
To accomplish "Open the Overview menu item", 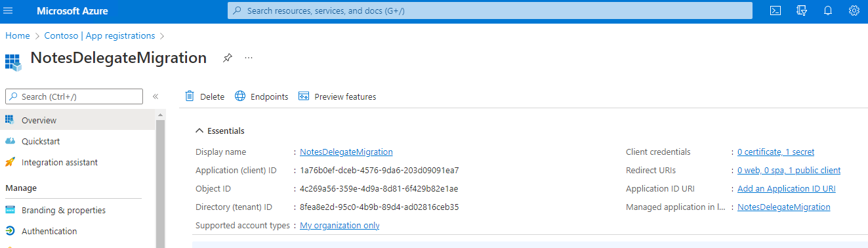I will (x=77, y=120).
